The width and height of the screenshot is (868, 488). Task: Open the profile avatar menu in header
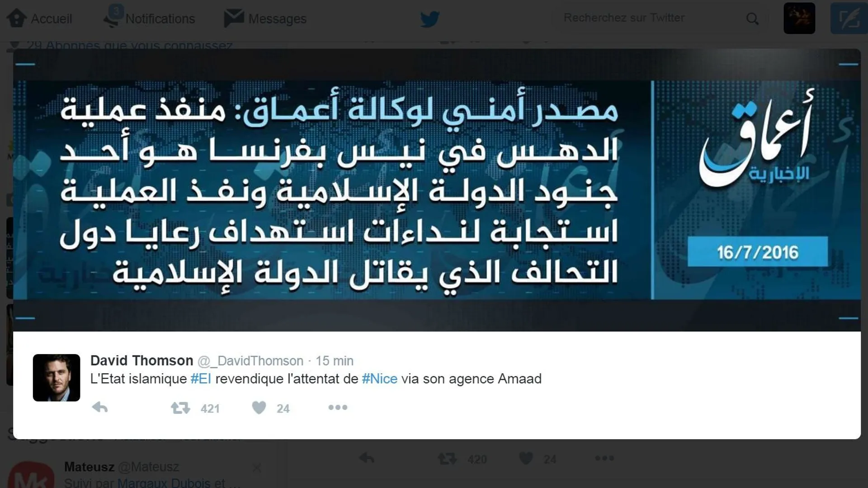(x=799, y=19)
